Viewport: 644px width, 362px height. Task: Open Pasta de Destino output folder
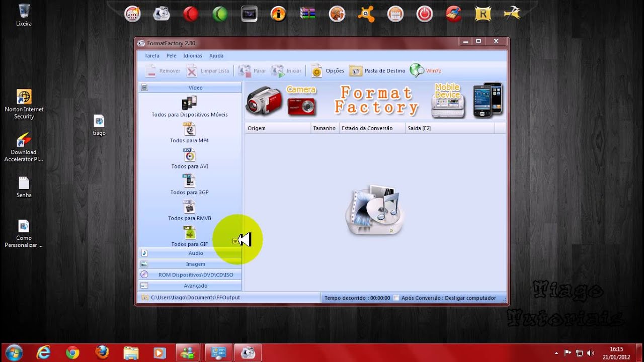(x=377, y=71)
